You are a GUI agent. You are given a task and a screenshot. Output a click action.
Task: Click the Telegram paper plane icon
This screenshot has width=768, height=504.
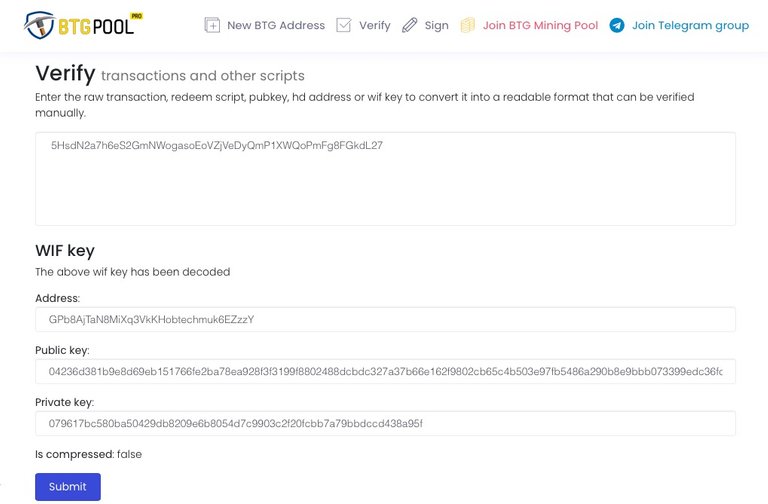(617, 25)
